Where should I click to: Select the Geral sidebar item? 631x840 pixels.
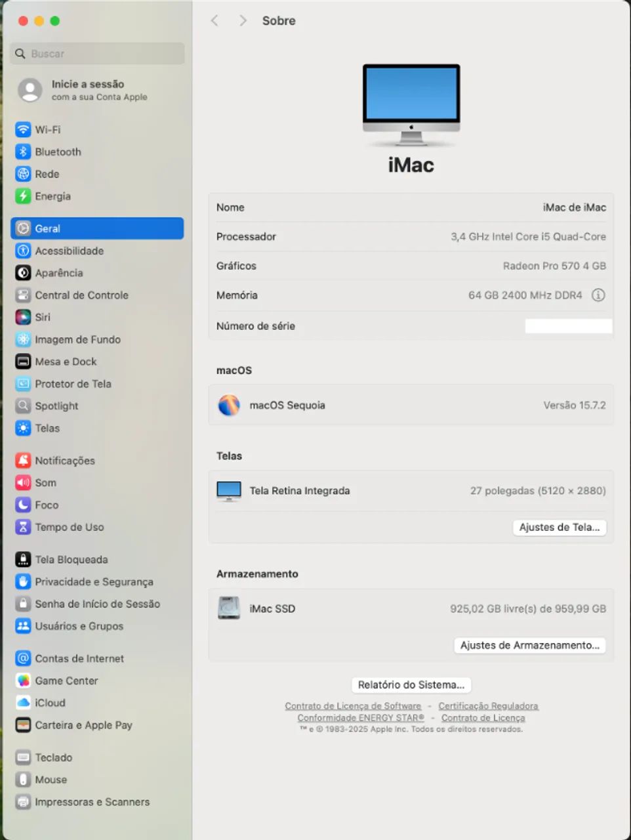[97, 228]
